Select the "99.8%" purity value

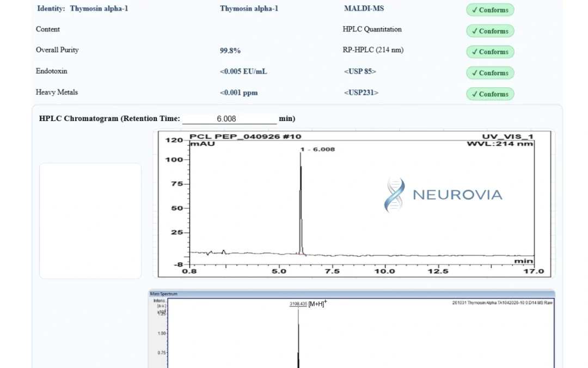coord(230,51)
